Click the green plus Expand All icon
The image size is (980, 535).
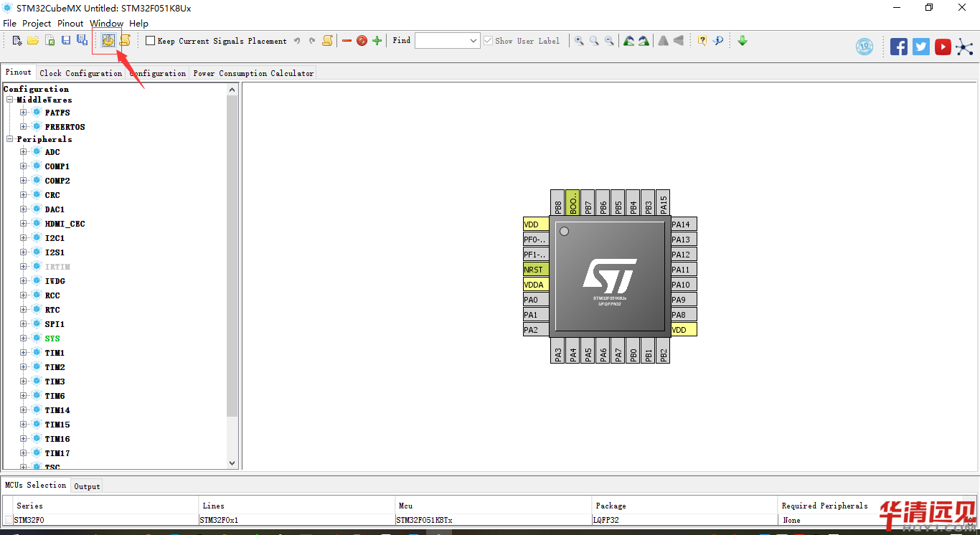pyautogui.click(x=377, y=41)
